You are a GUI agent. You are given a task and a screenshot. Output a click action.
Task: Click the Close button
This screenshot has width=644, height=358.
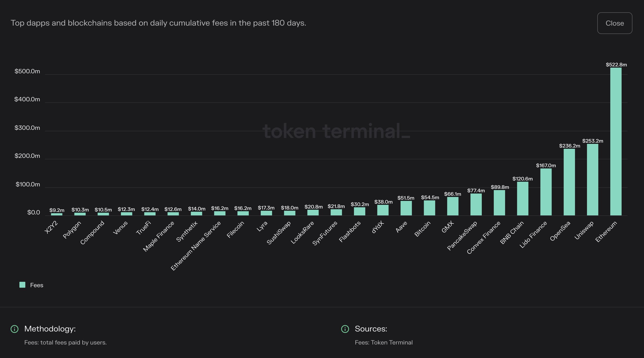click(615, 23)
